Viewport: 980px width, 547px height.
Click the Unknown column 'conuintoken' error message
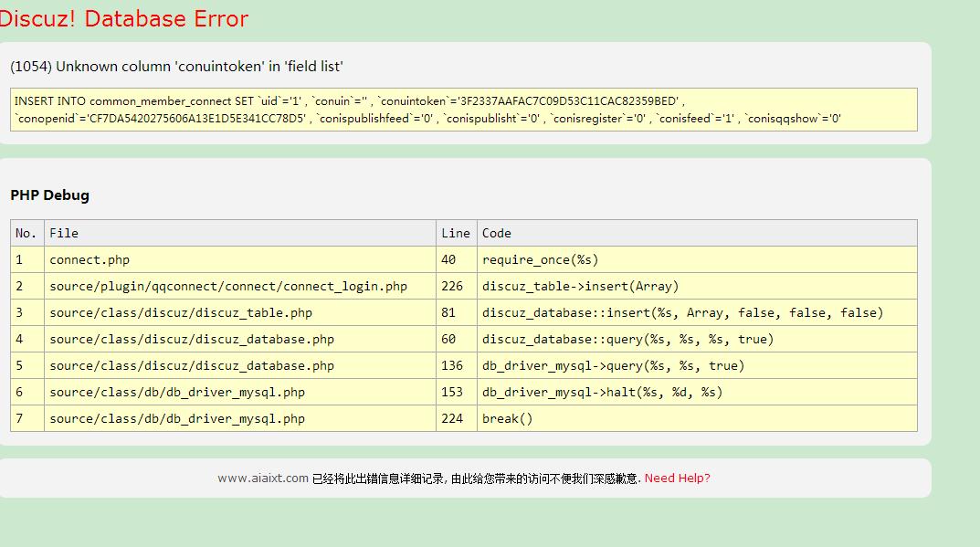pos(176,67)
